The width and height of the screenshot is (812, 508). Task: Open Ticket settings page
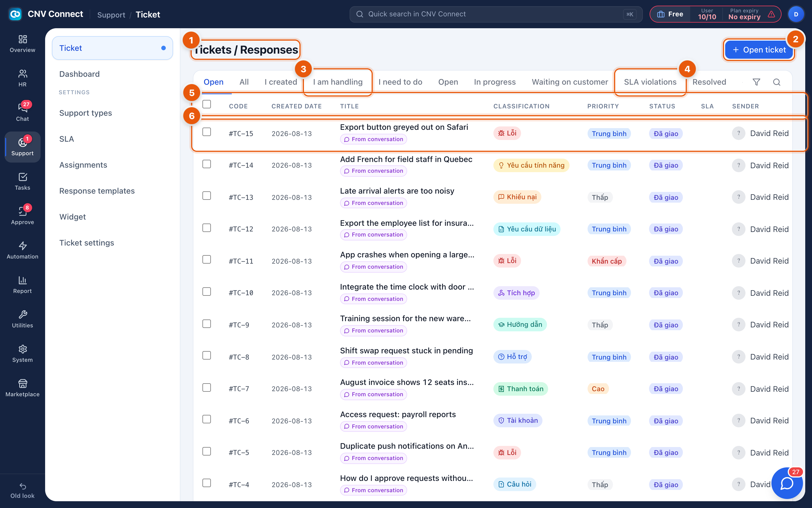[87, 243]
